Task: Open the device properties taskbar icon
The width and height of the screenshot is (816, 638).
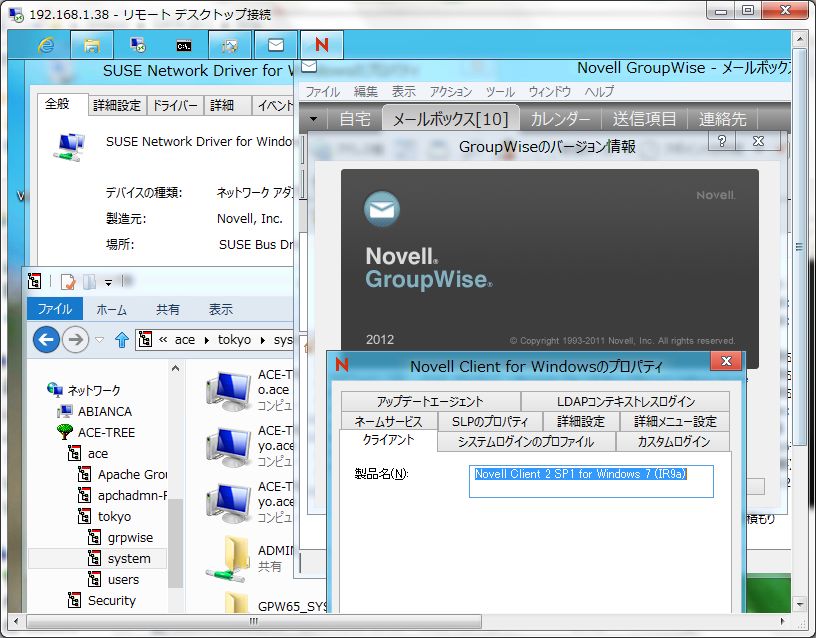Action: (x=230, y=46)
